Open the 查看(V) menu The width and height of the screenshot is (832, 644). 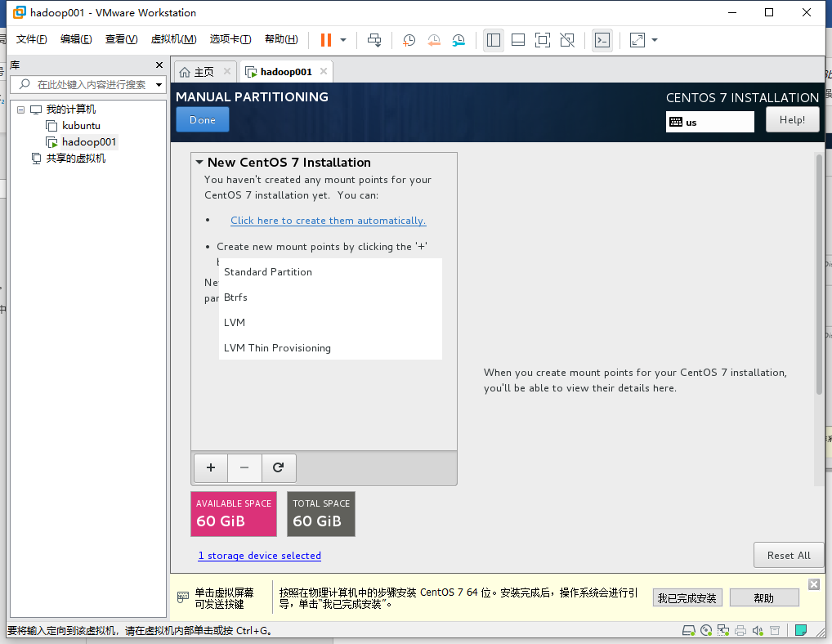tap(121, 39)
